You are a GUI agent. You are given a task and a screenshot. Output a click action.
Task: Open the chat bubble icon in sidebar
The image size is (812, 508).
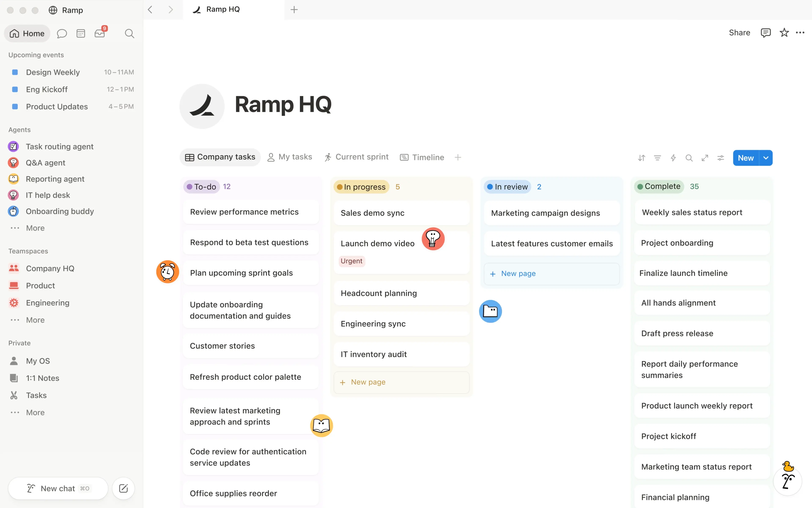(62, 34)
